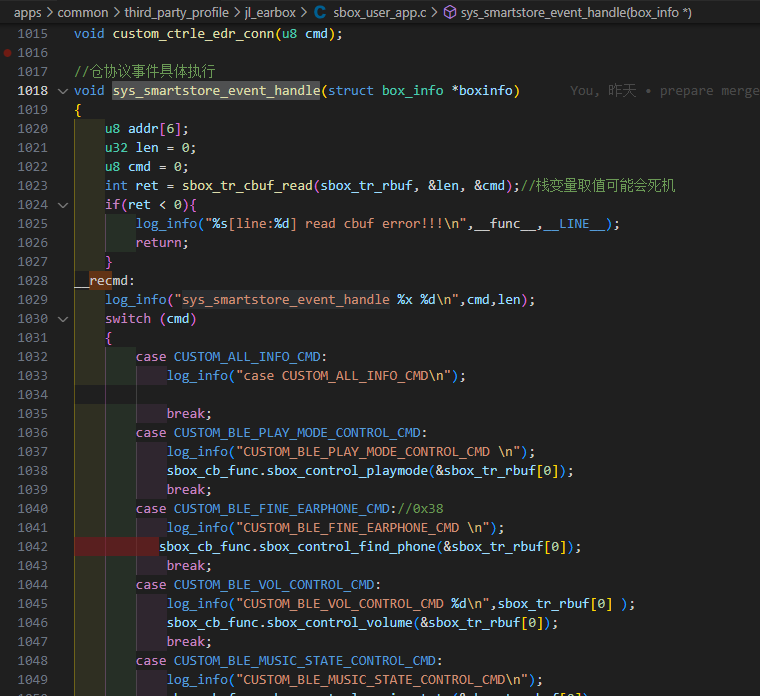Click the C file icon in breadcrumb
Image resolution: width=760 pixels, height=696 pixels.
[x=320, y=13]
